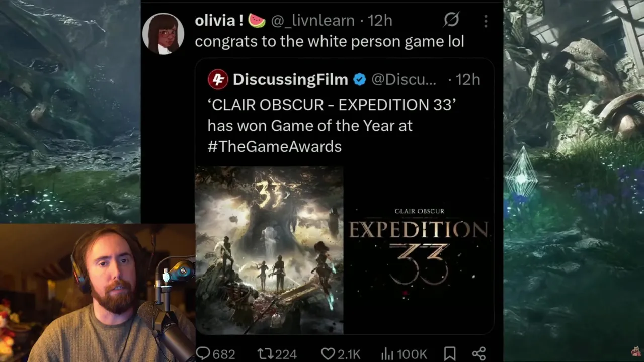644x362 pixels.
Task: Open the three-dot more options menu
Action: pos(486,21)
